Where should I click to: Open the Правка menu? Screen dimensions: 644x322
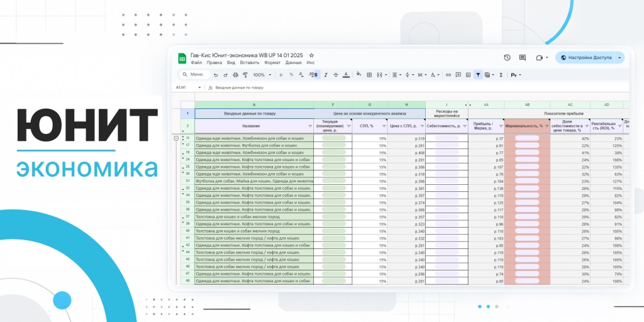tap(214, 62)
